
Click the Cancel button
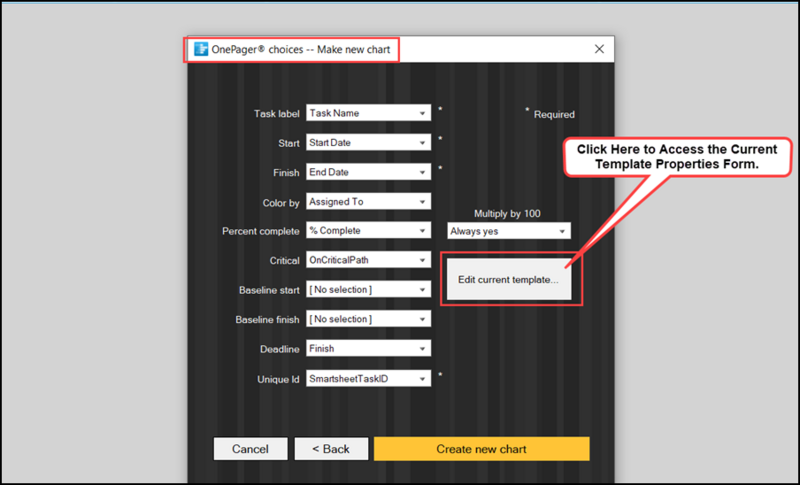pos(250,449)
